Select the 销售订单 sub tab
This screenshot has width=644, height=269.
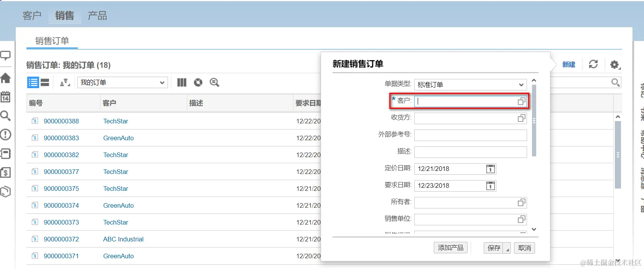pos(52,41)
